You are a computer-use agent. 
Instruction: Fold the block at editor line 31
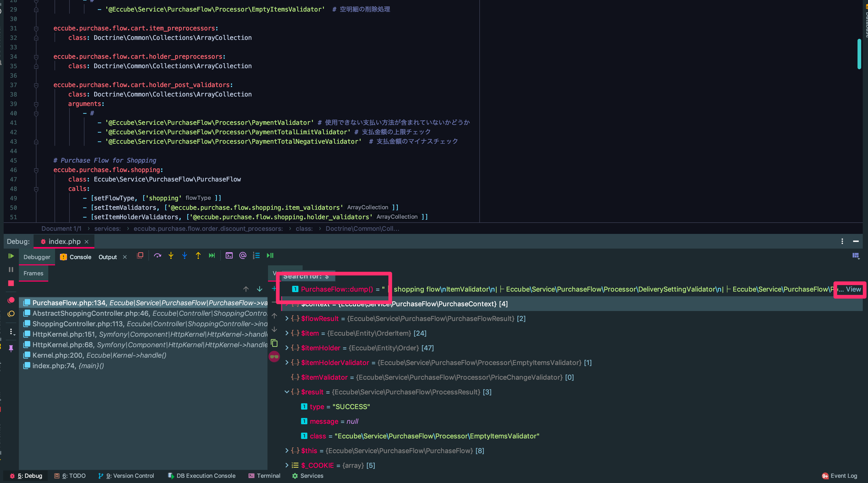(x=36, y=28)
